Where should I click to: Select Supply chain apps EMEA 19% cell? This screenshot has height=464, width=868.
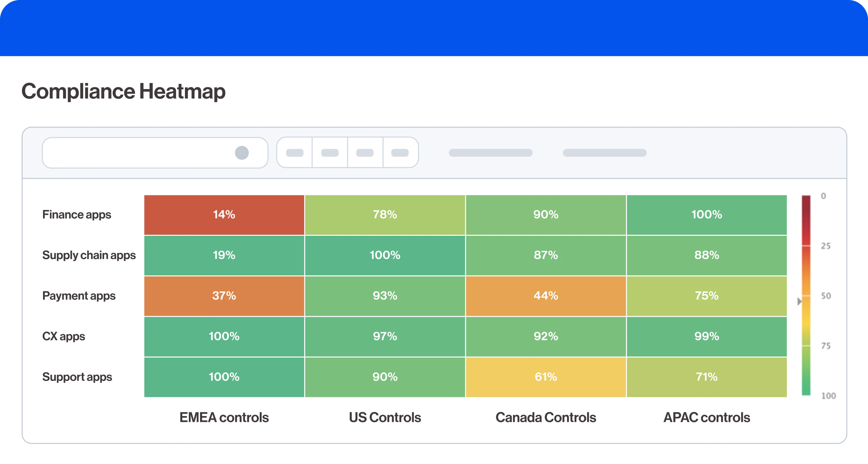(224, 255)
